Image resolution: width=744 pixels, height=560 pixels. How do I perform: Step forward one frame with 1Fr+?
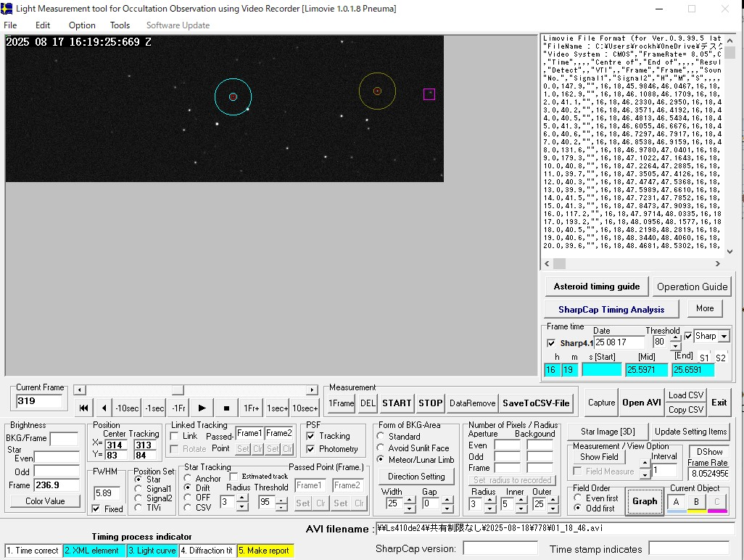pyautogui.click(x=251, y=408)
